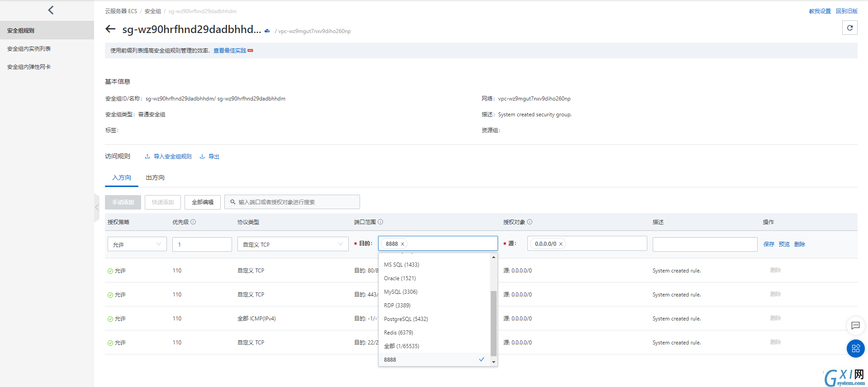Switch to the 入方向 tab
The width and height of the screenshot is (868, 387).
[x=122, y=177]
